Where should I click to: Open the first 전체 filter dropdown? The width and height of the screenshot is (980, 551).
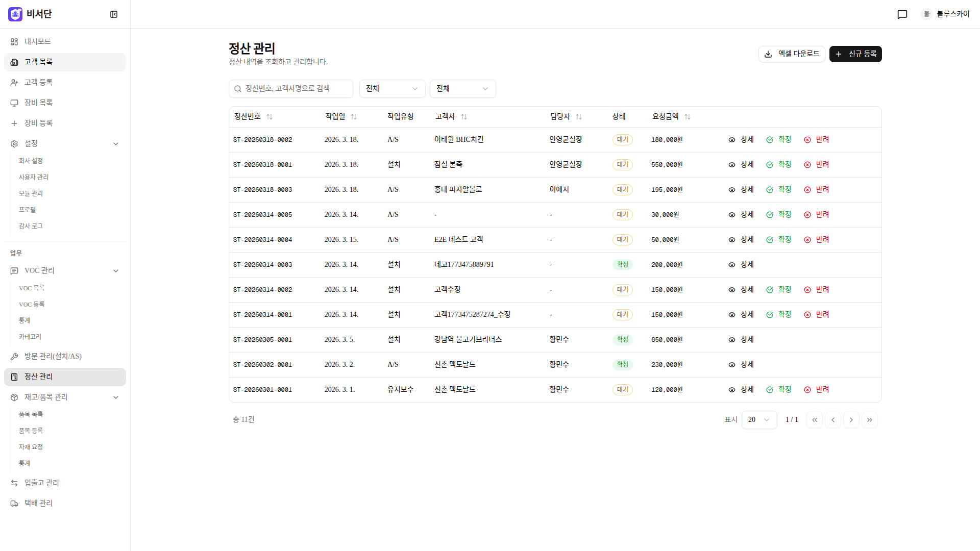point(392,89)
